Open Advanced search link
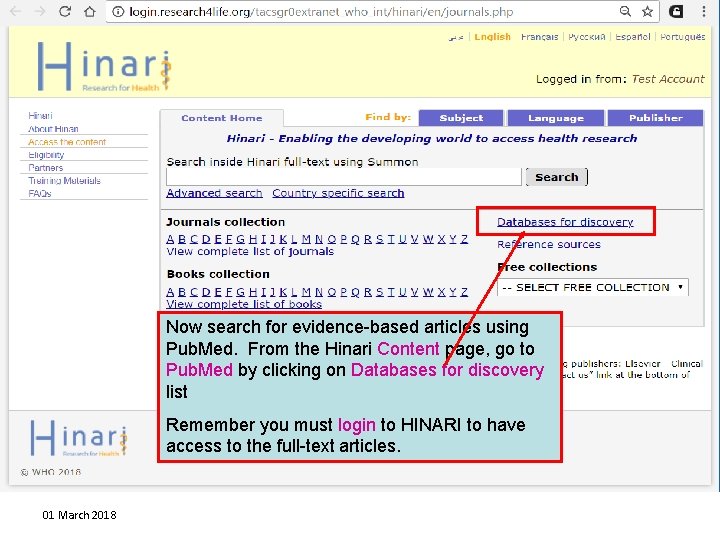The width and height of the screenshot is (720, 540). click(x=214, y=193)
